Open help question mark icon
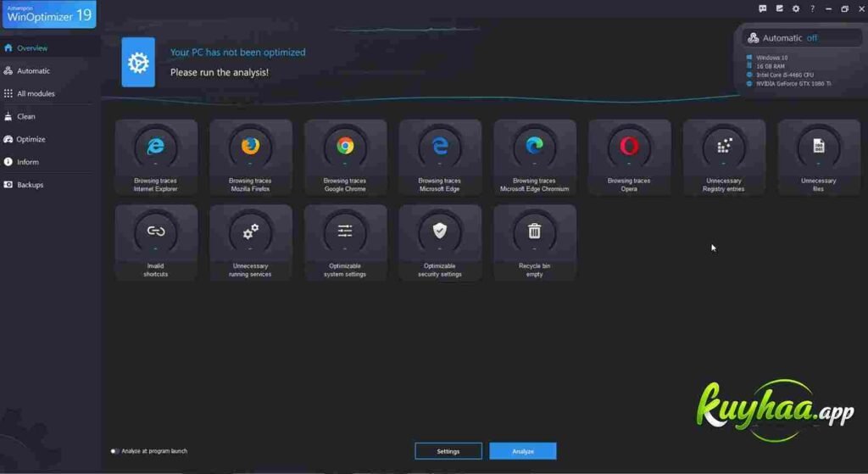Image resolution: width=868 pixels, height=474 pixels. point(812,8)
